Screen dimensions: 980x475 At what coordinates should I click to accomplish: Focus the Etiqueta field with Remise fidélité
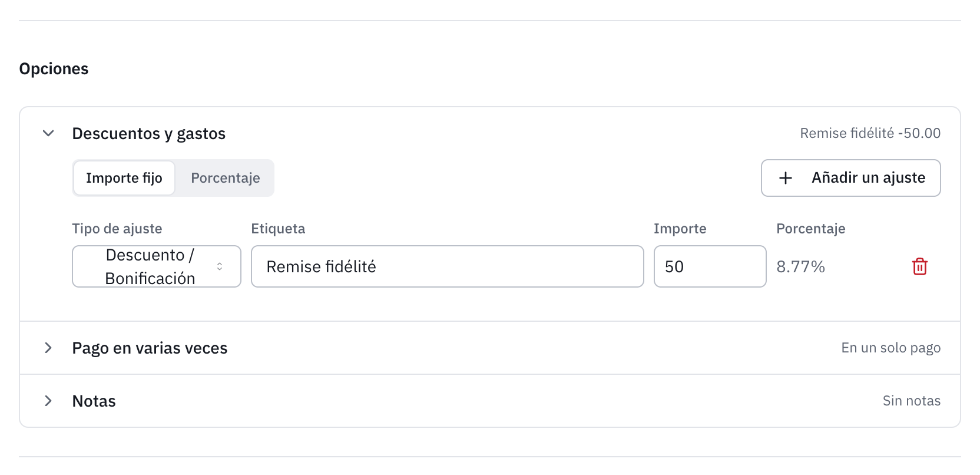tap(447, 266)
